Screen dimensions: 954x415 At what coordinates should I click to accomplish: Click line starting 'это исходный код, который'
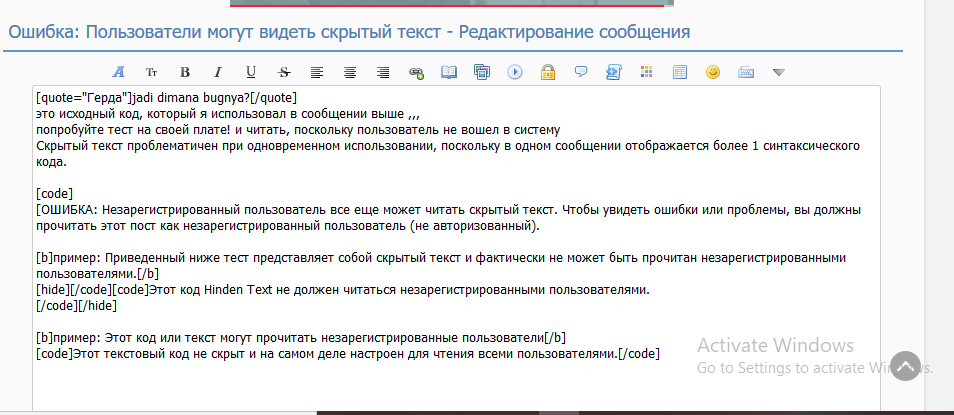pos(228,114)
